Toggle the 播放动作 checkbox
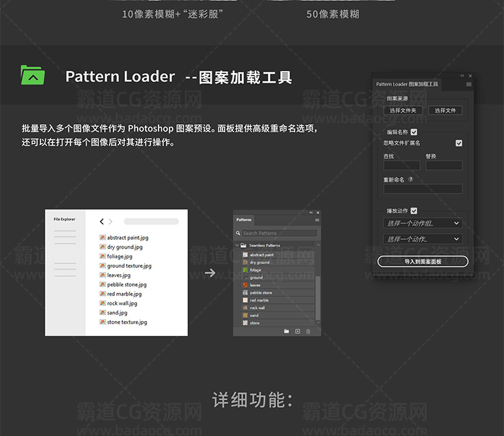The width and height of the screenshot is (504, 436). tap(414, 211)
